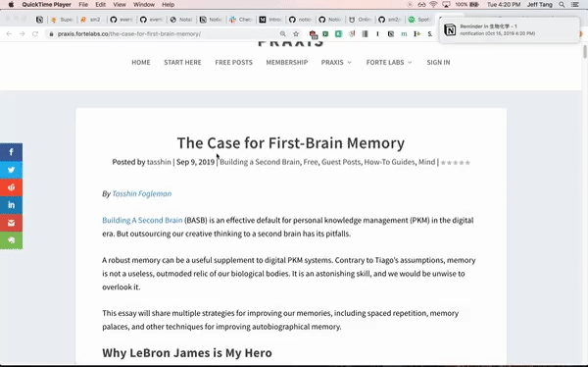Open Spotlight search in menu bar
This screenshot has height=367, width=588.
point(562,5)
